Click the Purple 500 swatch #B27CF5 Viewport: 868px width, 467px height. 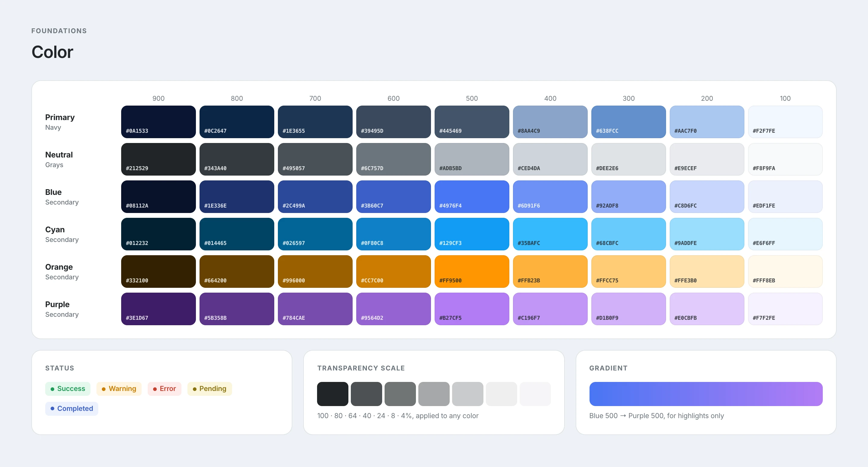coord(472,309)
